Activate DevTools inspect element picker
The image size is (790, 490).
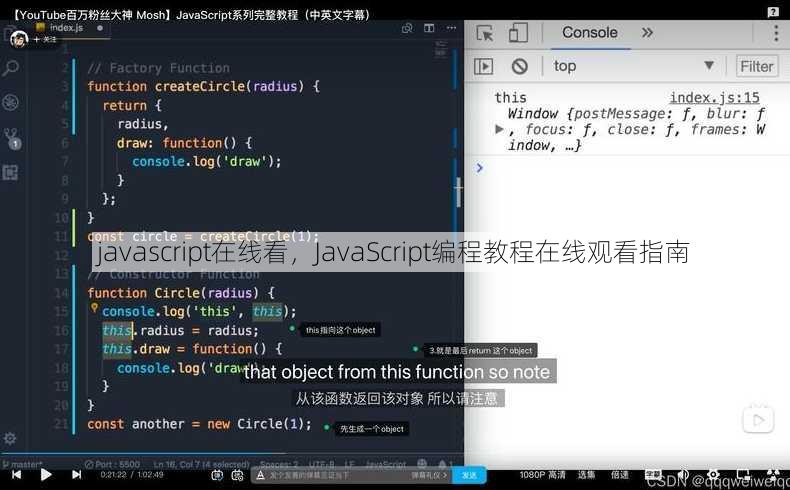485,33
